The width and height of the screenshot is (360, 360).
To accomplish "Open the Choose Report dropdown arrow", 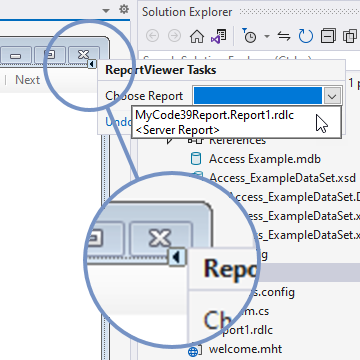I will (332, 96).
